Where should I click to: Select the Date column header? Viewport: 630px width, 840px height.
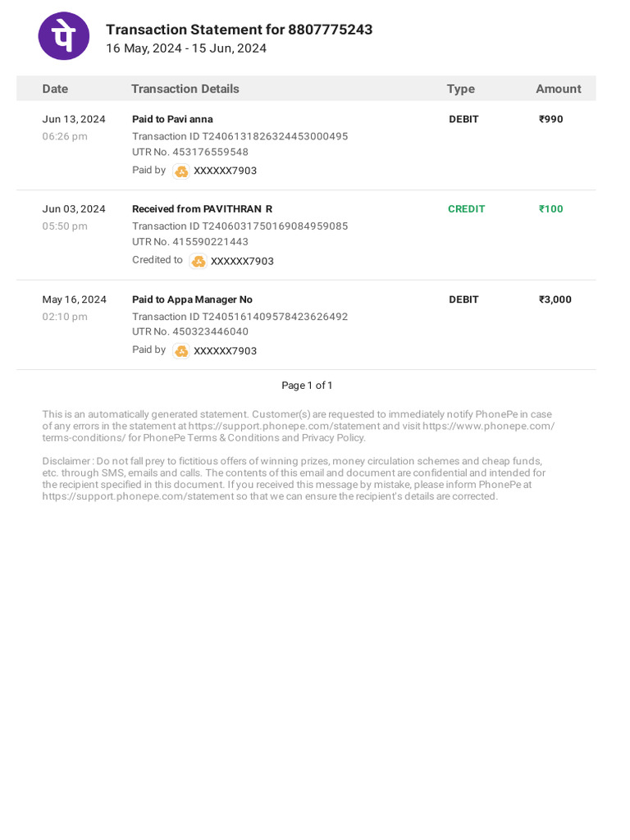pos(55,89)
